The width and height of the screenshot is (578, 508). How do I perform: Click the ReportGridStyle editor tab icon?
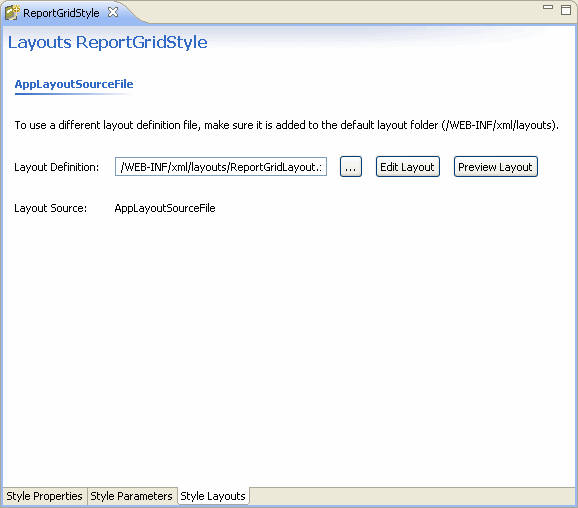(x=12, y=13)
